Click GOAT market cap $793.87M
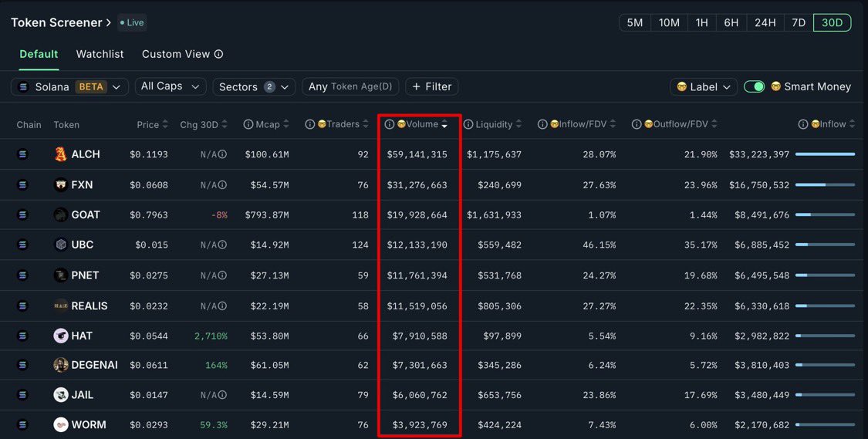This screenshot has width=868, height=439. 267,214
